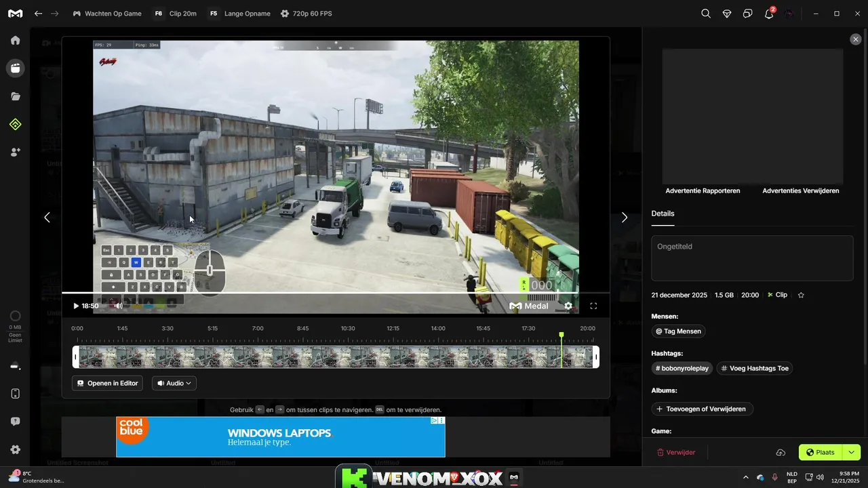Click the left trim handle of the timeline
The image size is (868, 488).
click(76, 357)
